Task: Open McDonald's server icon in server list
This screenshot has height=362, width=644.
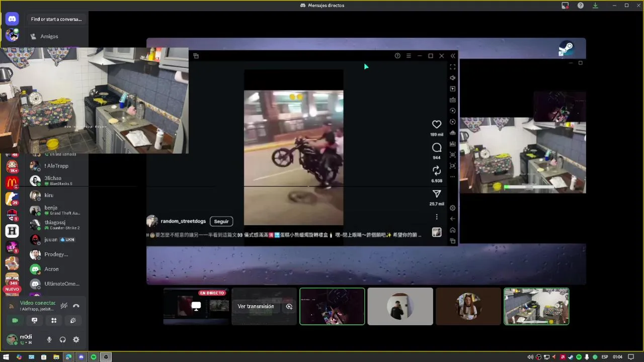Action: pyautogui.click(x=12, y=183)
